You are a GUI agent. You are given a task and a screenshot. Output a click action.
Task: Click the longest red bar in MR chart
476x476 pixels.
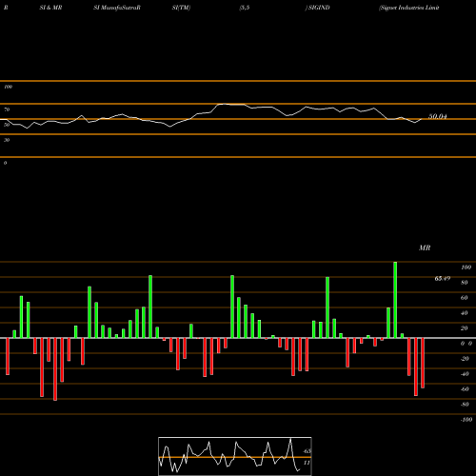point(55,369)
